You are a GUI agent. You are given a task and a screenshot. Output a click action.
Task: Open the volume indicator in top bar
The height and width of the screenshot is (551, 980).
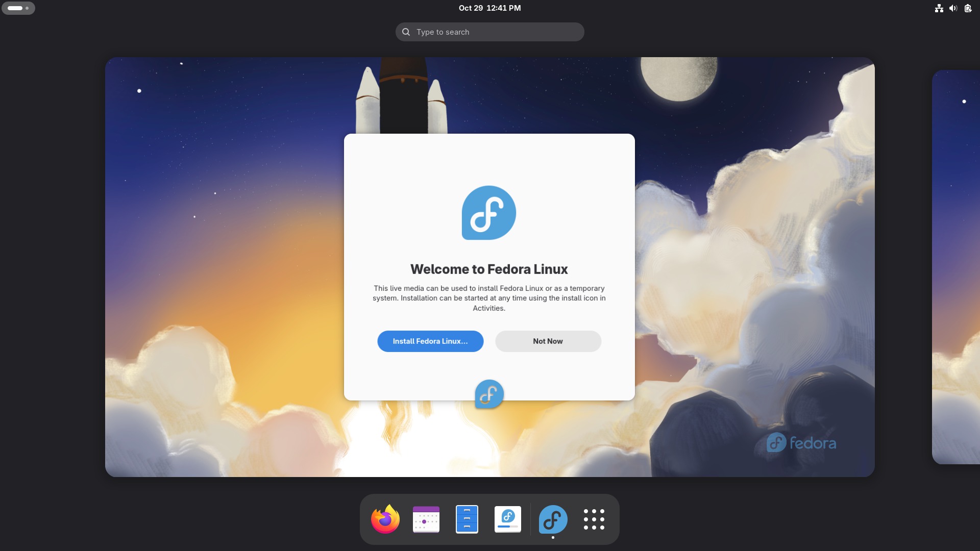(x=953, y=8)
